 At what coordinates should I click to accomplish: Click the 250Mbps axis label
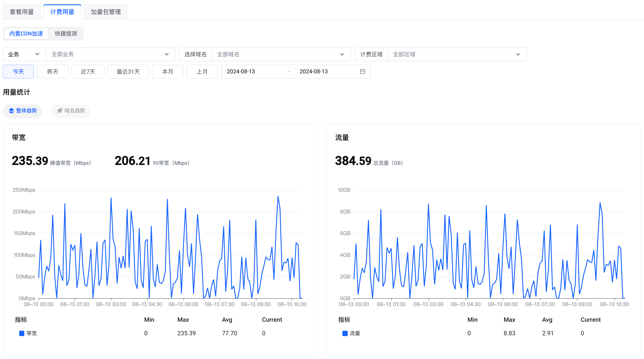point(24,190)
